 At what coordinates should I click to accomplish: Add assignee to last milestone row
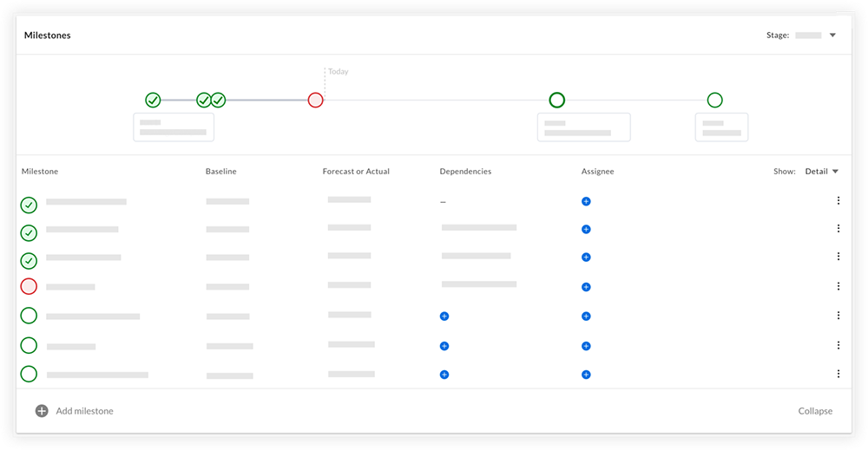click(586, 375)
